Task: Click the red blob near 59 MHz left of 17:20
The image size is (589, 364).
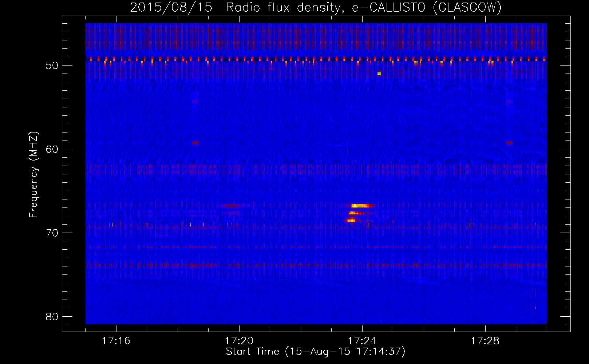Action: click(195, 143)
